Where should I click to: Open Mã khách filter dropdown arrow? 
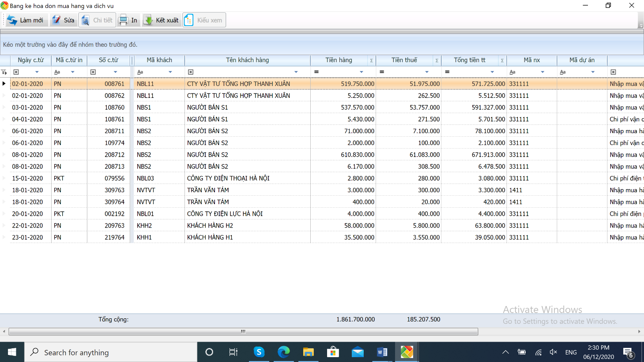pos(170,72)
